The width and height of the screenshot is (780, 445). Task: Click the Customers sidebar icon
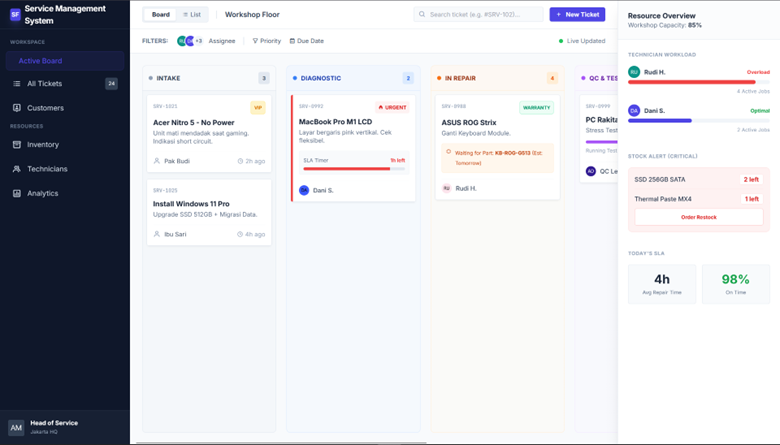(x=16, y=108)
